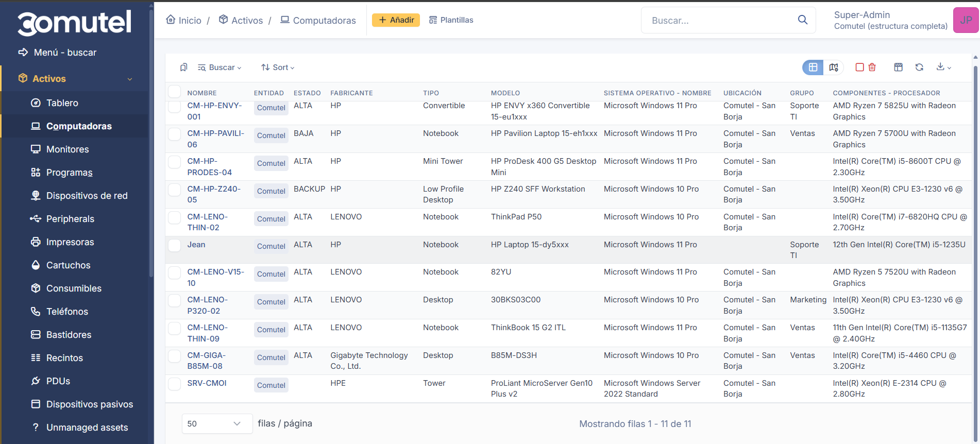
Task: Open Peripherals in sidebar
Action: click(62, 219)
